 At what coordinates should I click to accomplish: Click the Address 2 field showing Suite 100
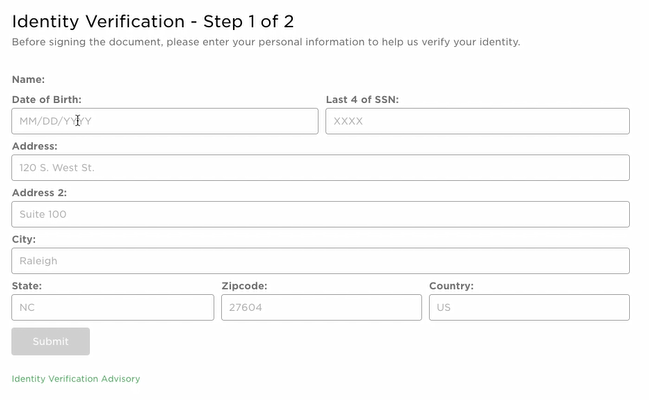(x=320, y=214)
